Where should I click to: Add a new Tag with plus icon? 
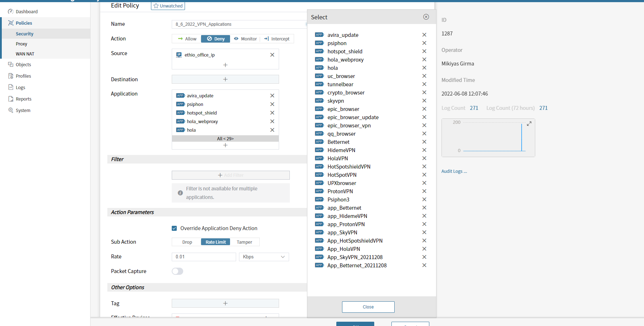click(225, 303)
